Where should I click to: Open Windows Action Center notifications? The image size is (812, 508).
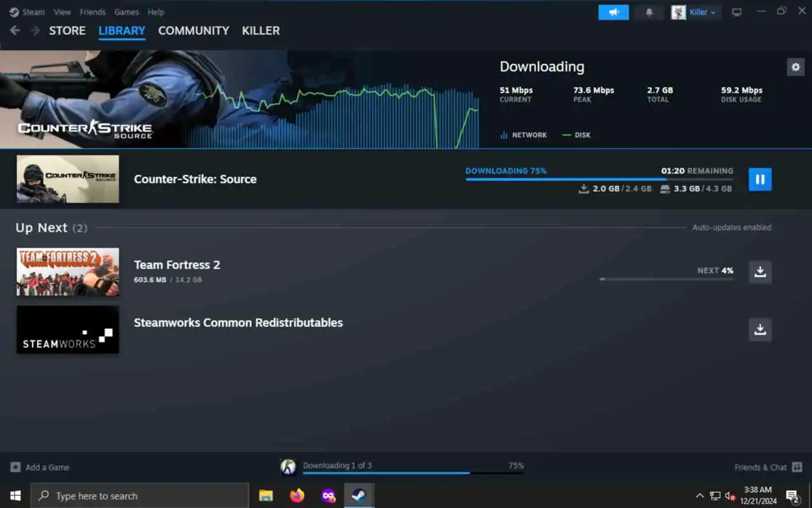(x=793, y=496)
